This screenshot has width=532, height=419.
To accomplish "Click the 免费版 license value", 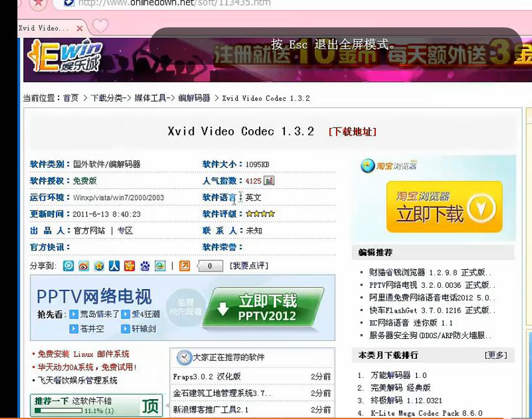I will click(85, 181).
